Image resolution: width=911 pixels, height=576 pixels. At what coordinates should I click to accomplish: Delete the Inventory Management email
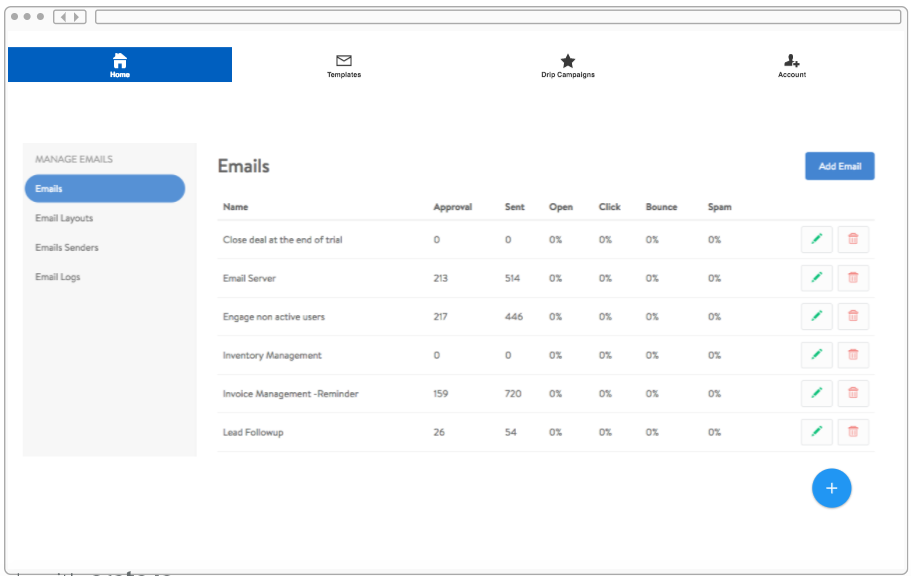coord(853,355)
